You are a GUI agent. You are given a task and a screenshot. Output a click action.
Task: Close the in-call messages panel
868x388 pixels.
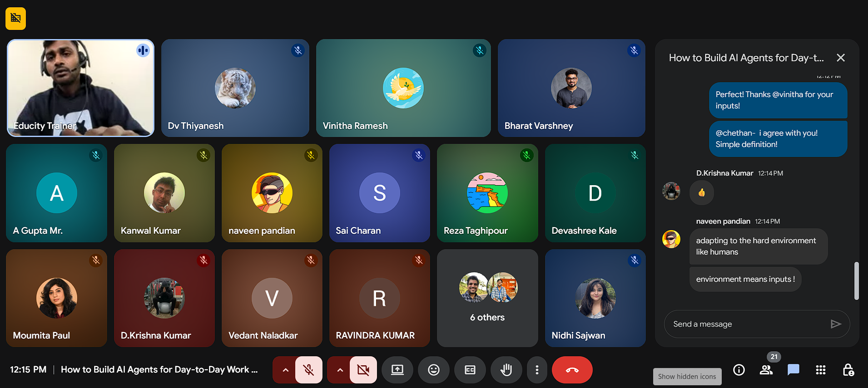(841, 58)
